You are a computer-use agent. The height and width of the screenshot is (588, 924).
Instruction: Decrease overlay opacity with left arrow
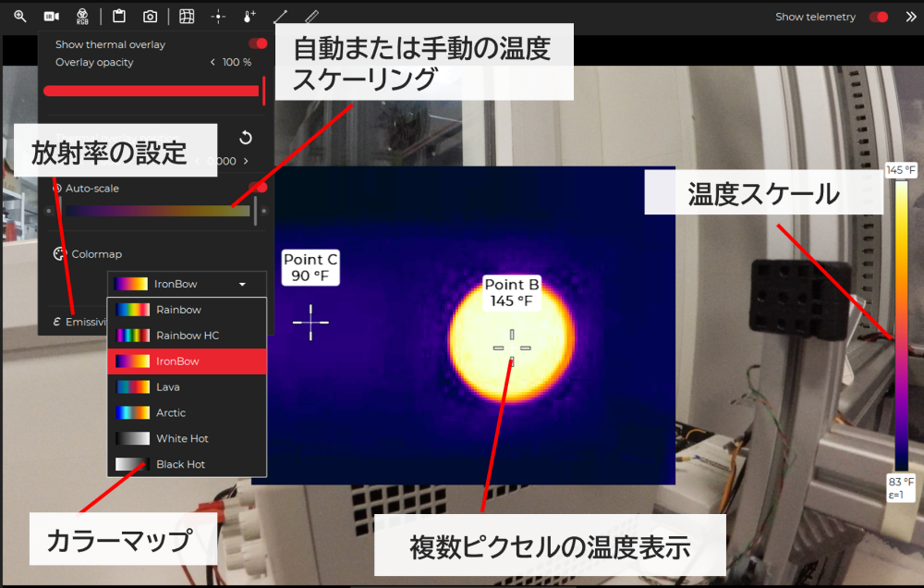coord(213,62)
